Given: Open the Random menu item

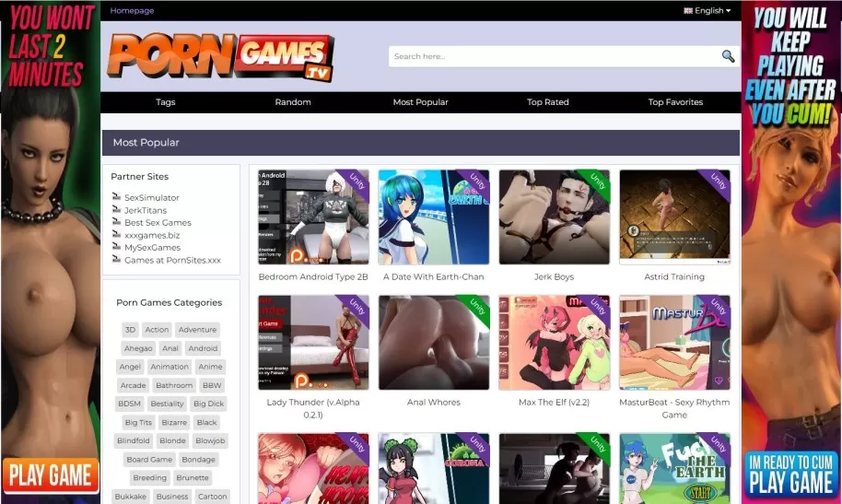Looking at the screenshot, I should tap(293, 102).
